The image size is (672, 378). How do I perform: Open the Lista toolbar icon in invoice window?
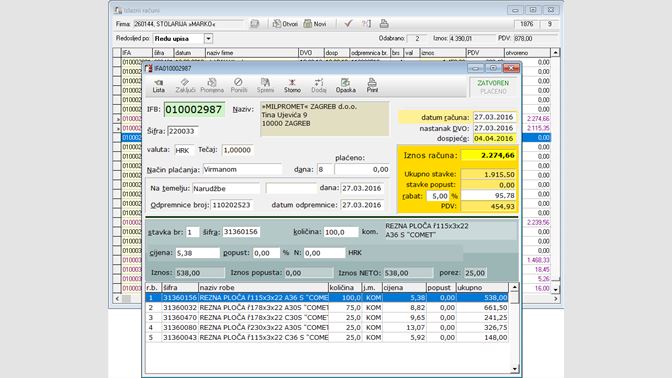159,86
